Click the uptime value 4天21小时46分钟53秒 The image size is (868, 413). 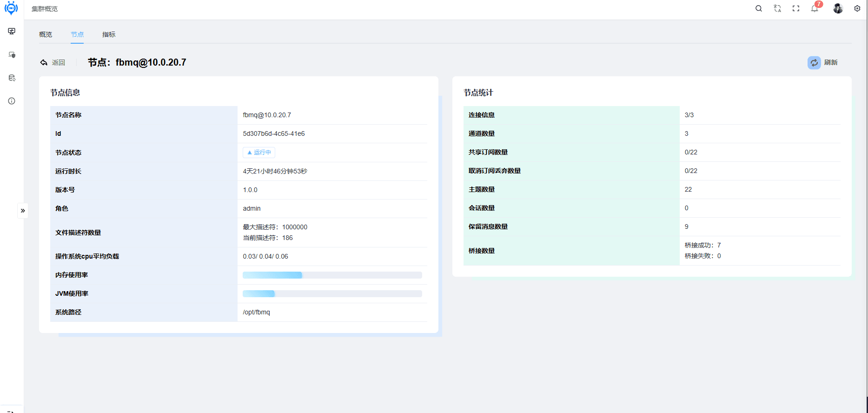pyautogui.click(x=275, y=171)
